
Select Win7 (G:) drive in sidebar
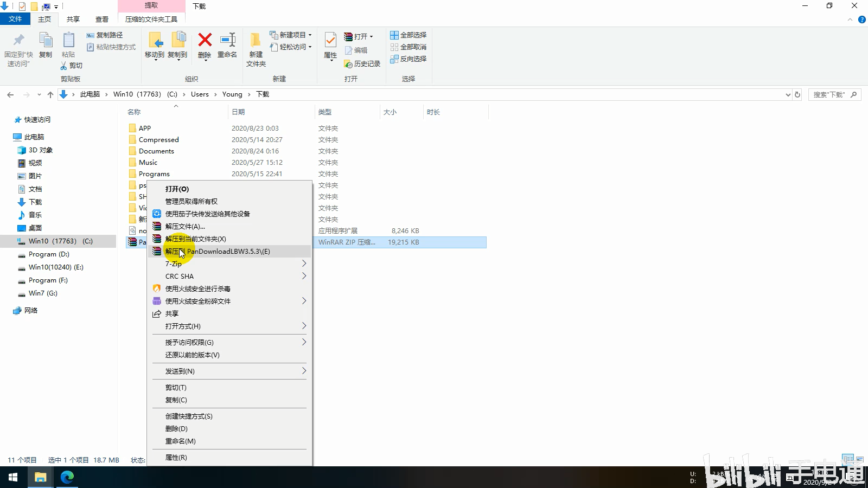click(x=43, y=293)
